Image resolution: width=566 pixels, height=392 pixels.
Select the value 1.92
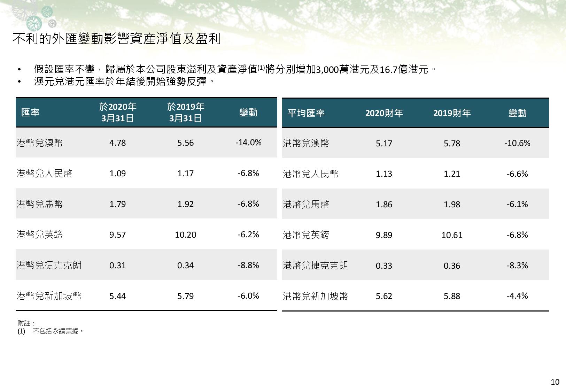(x=186, y=204)
